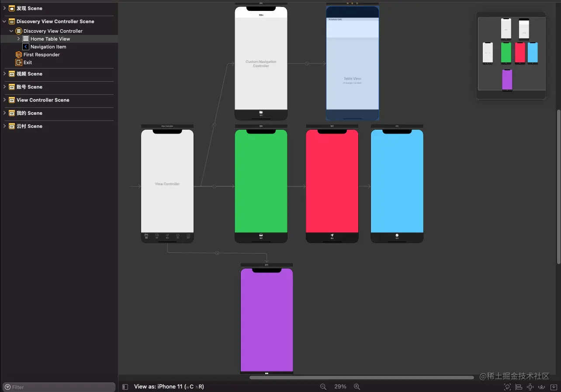561x392 pixels.
Task: Click the Embed In icon
Action: click(x=553, y=387)
